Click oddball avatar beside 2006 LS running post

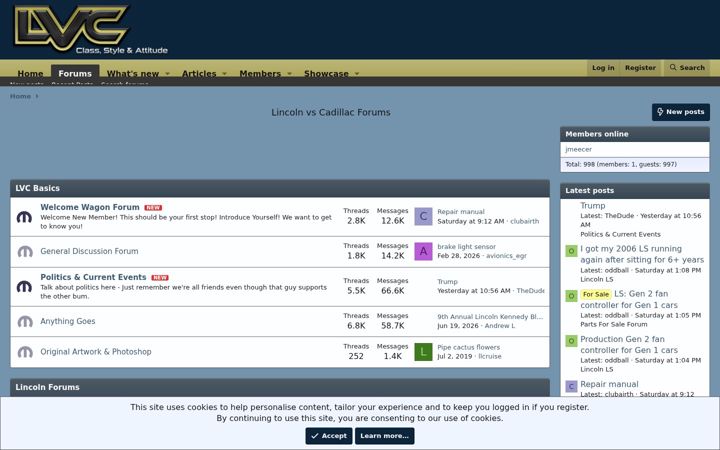click(571, 251)
